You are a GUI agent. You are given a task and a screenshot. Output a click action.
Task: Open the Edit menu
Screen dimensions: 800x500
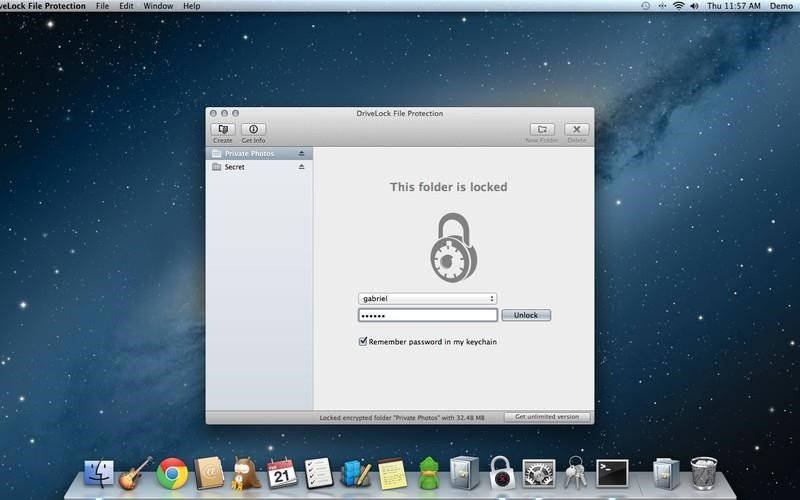[126, 6]
